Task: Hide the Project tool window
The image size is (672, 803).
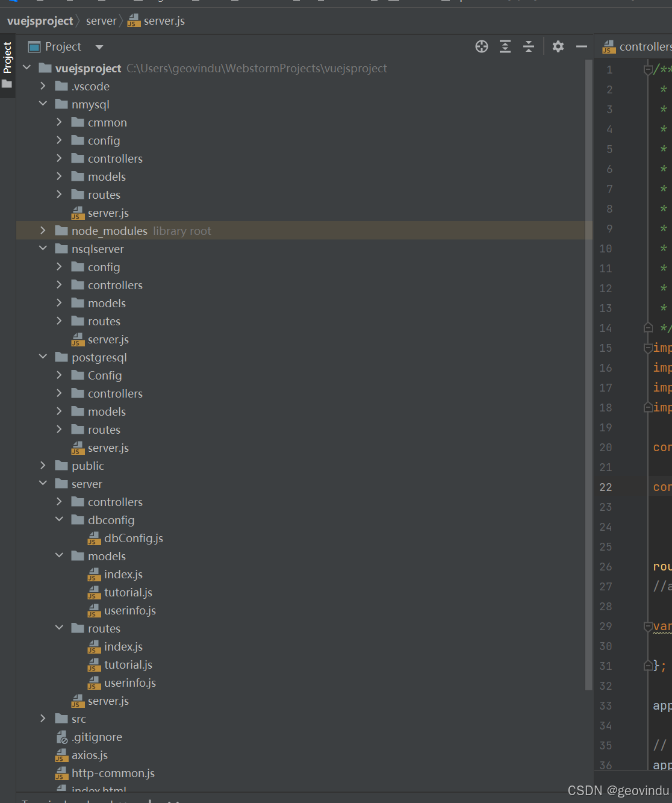Action: [582, 46]
